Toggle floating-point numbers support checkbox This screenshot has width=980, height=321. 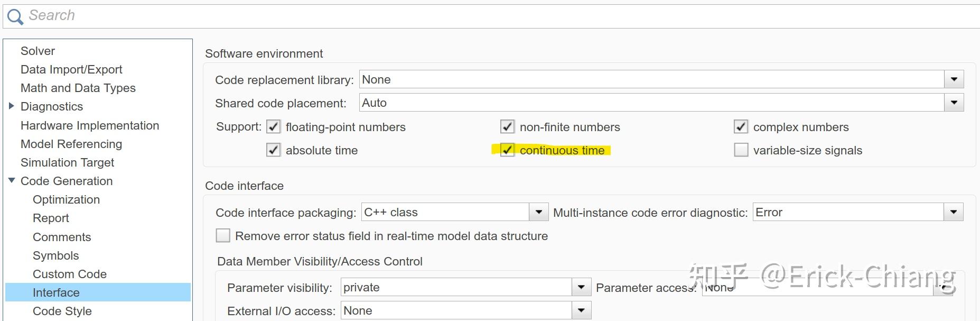tap(273, 127)
